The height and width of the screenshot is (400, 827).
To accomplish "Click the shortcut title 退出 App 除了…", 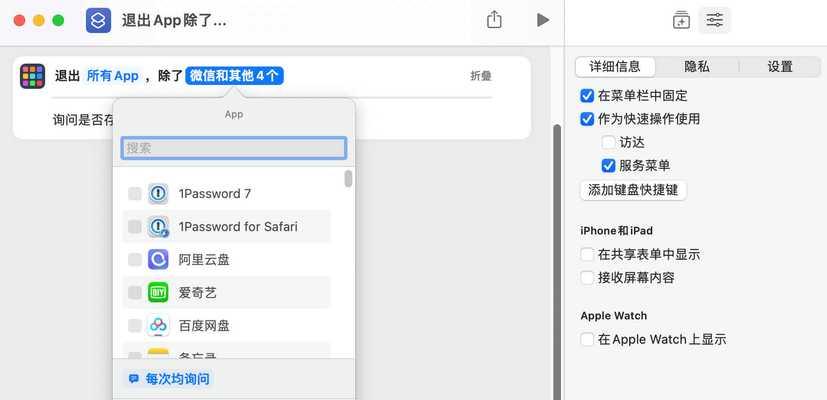I will (174, 21).
